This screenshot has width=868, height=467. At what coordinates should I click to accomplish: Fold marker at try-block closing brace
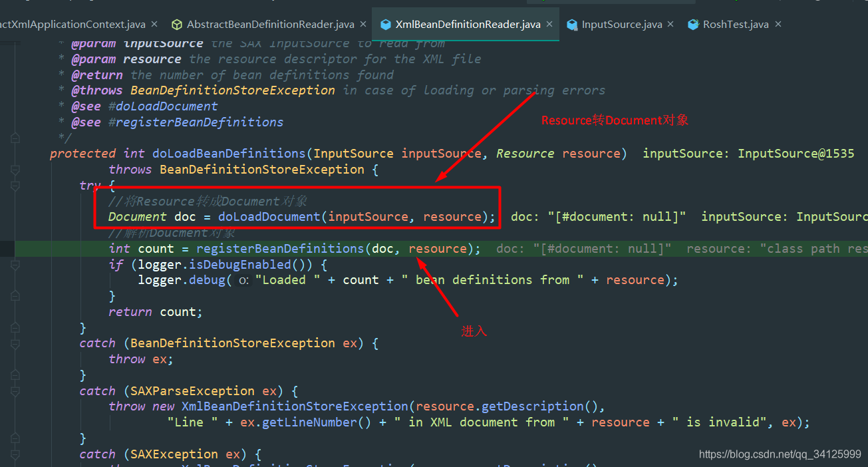(x=15, y=328)
